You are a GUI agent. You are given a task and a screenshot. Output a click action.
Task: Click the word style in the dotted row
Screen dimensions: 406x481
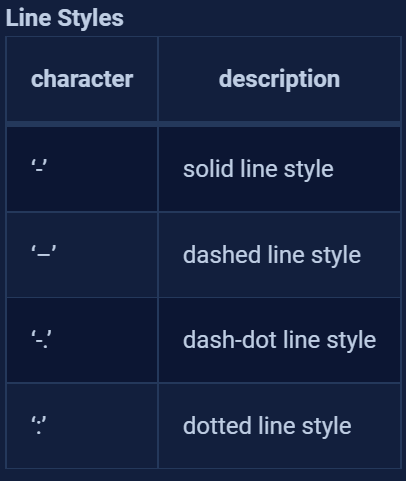(327, 427)
